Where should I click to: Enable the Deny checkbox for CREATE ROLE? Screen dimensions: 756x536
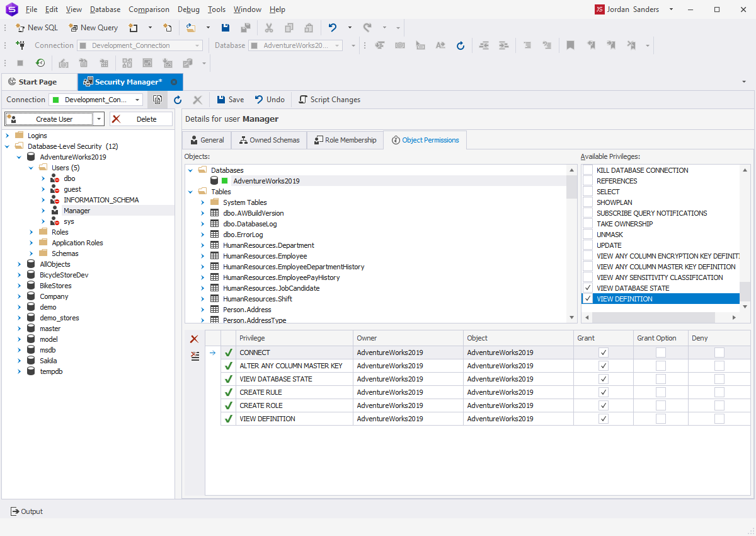pos(719,405)
